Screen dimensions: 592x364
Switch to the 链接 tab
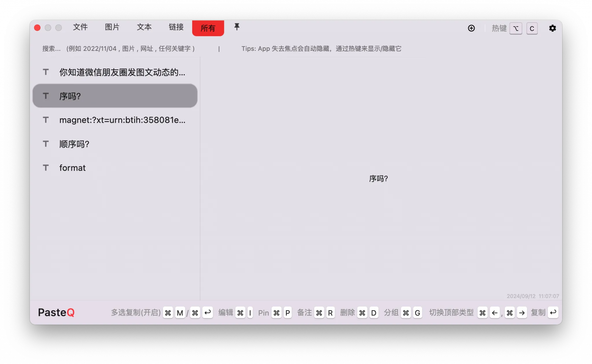(175, 27)
